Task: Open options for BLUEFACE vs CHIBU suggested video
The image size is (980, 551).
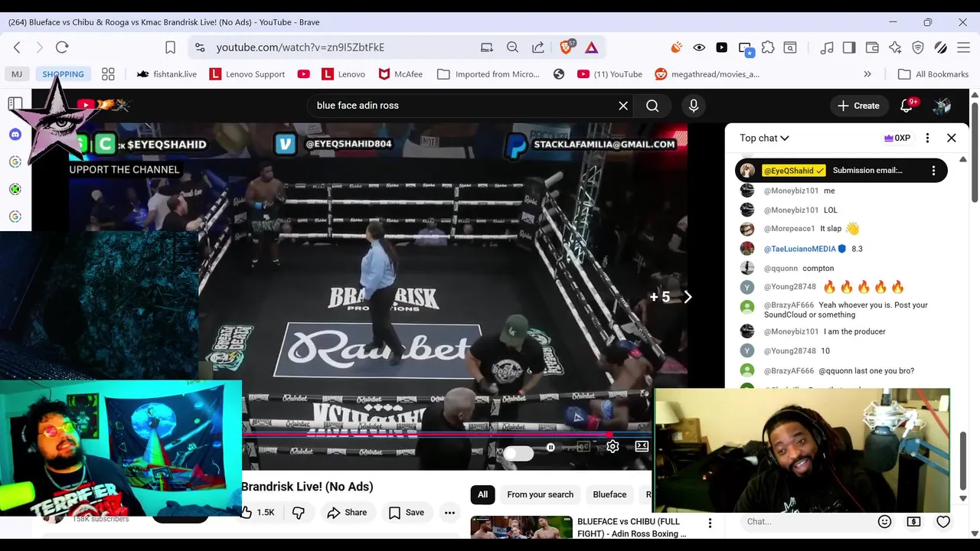Action: pyautogui.click(x=710, y=523)
